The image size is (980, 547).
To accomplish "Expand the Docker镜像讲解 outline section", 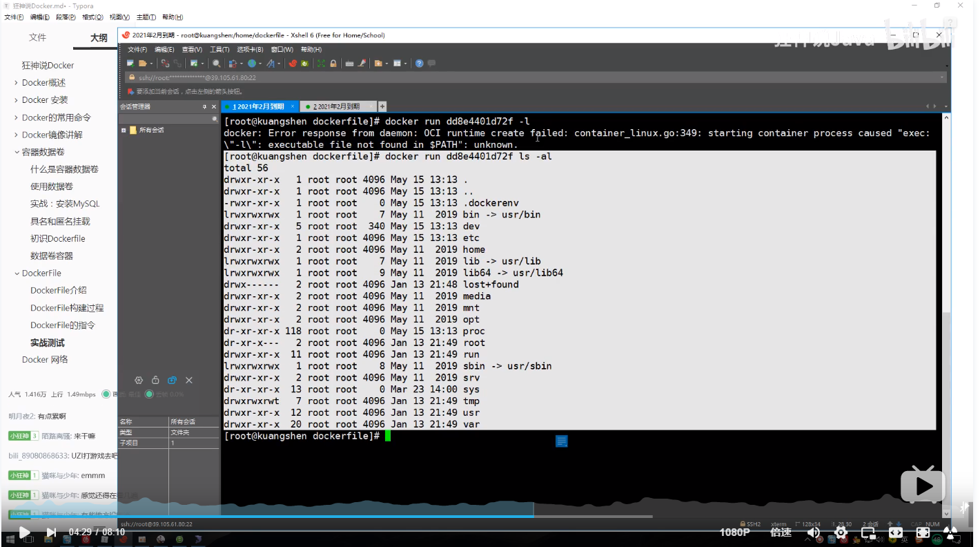I will point(16,135).
